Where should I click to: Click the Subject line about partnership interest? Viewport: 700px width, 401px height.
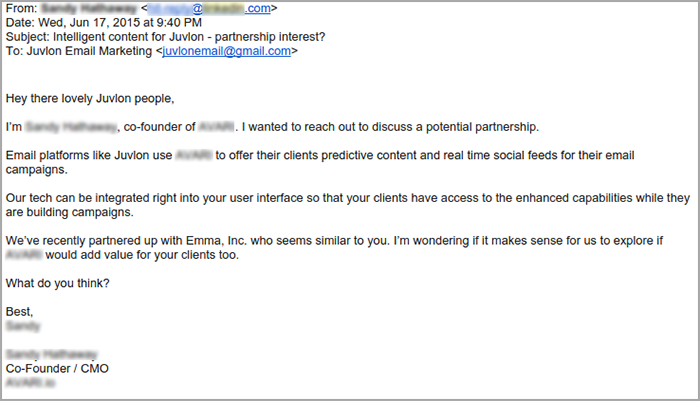(x=166, y=37)
